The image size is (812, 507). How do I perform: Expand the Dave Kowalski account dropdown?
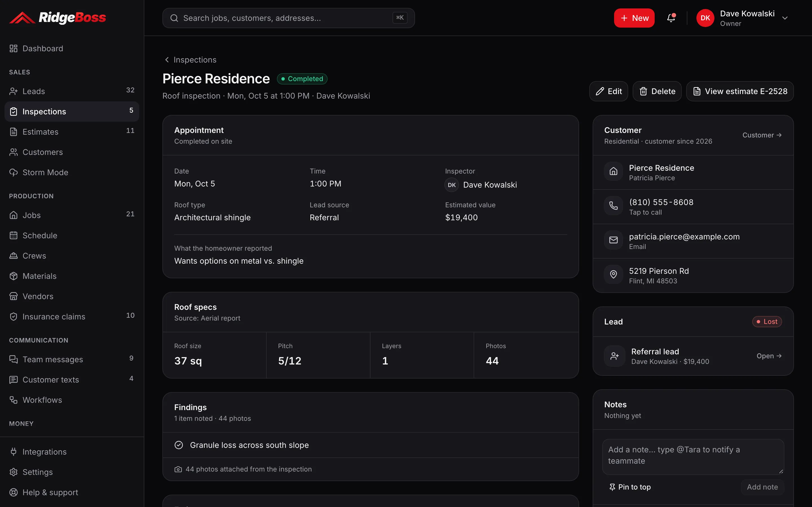784,18
